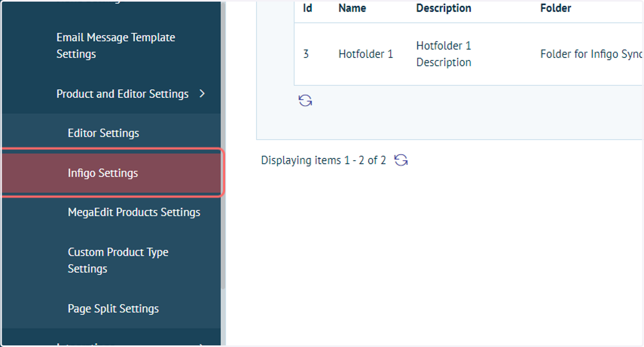Open Editor Settings
Viewport: 644px width, 347px height.
coord(103,133)
